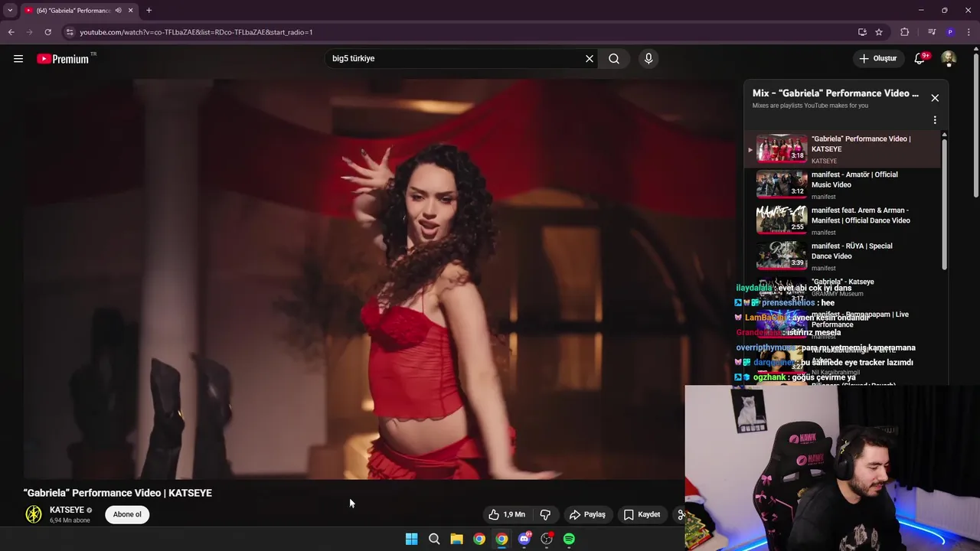Viewport: 980px width, 551px height.
Task: Open the account avatar menu
Action: click(x=949, y=59)
